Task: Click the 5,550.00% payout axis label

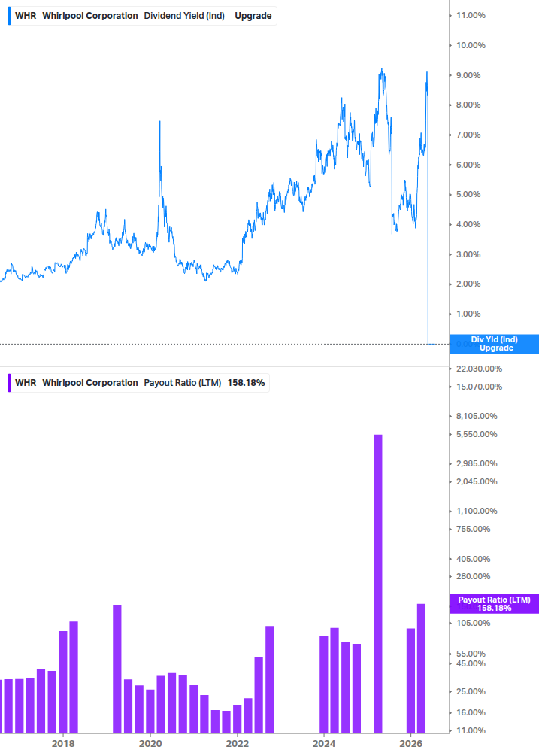Action: 477,434
